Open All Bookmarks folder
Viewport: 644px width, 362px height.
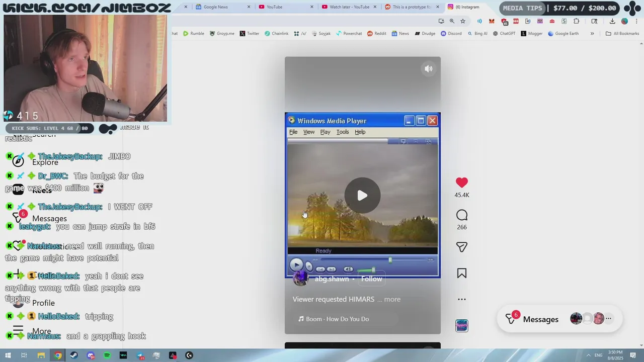click(x=622, y=34)
